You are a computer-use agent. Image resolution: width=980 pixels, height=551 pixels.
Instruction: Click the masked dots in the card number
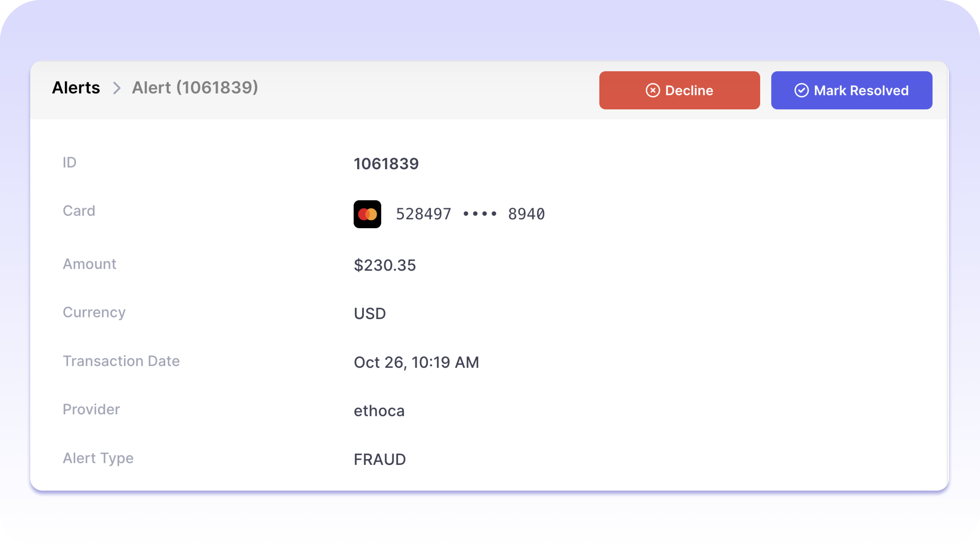click(480, 214)
